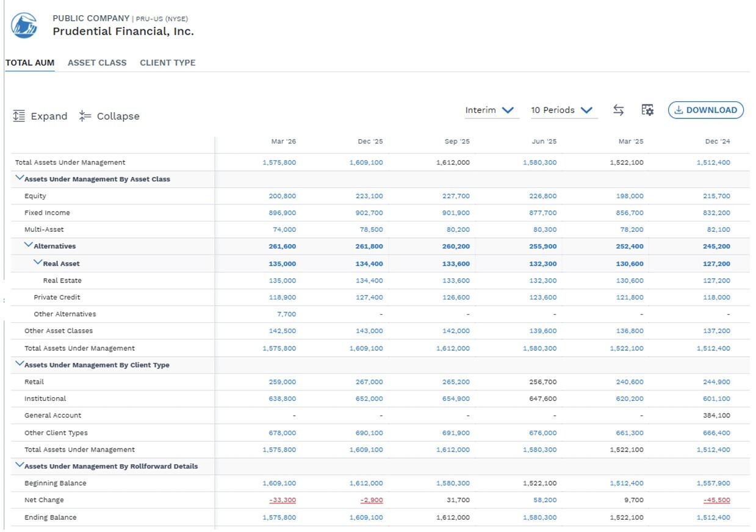Open the 10 Periods dropdown
The image size is (756, 532).
tap(562, 110)
